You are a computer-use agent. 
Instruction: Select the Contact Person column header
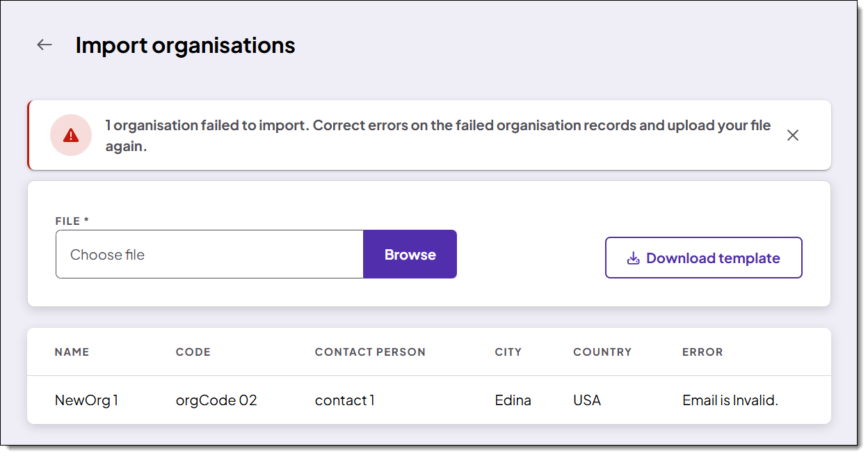tap(370, 352)
